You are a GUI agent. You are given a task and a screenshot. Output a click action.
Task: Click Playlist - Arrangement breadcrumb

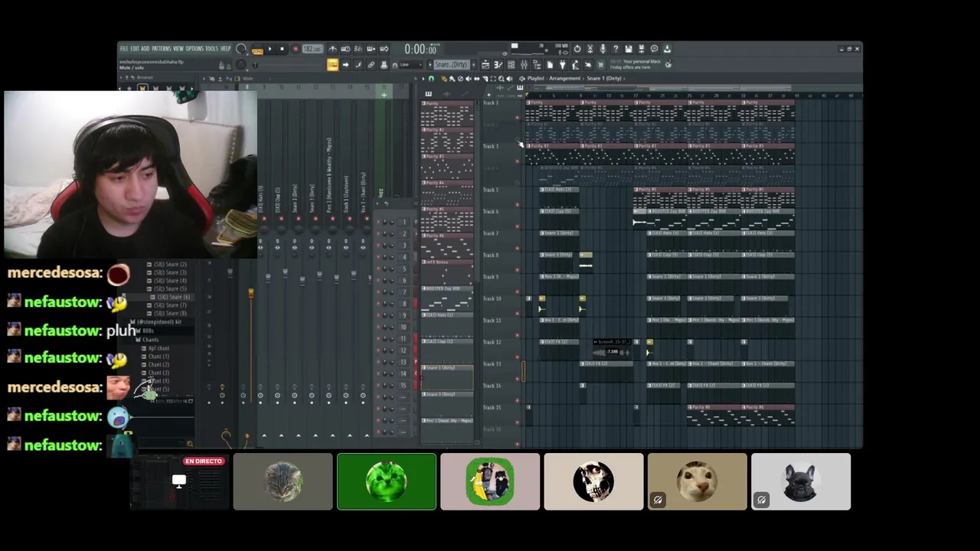point(554,79)
